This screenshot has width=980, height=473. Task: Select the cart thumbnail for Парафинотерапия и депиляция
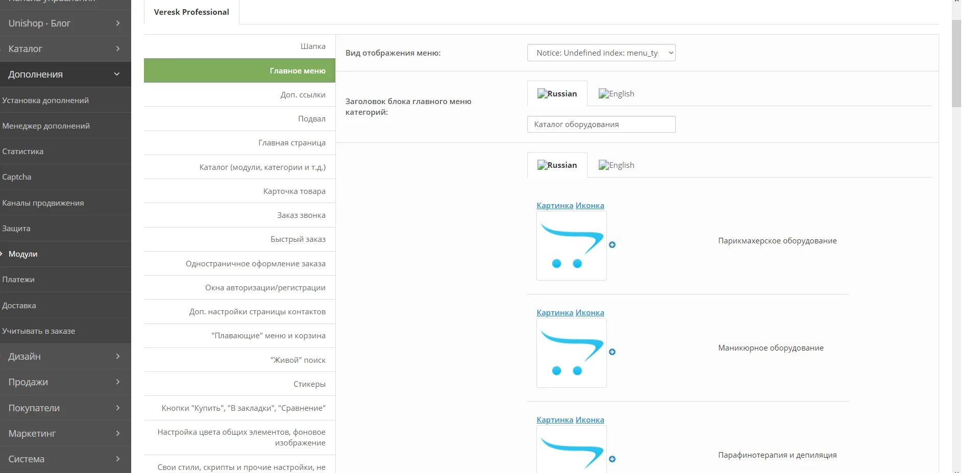pos(572,449)
